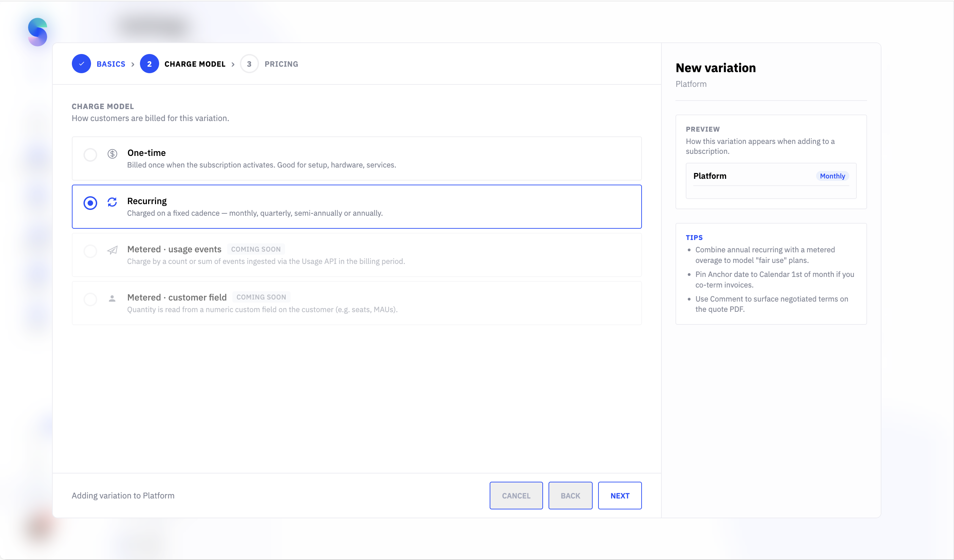Click the customer field person icon

(x=112, y=299)
